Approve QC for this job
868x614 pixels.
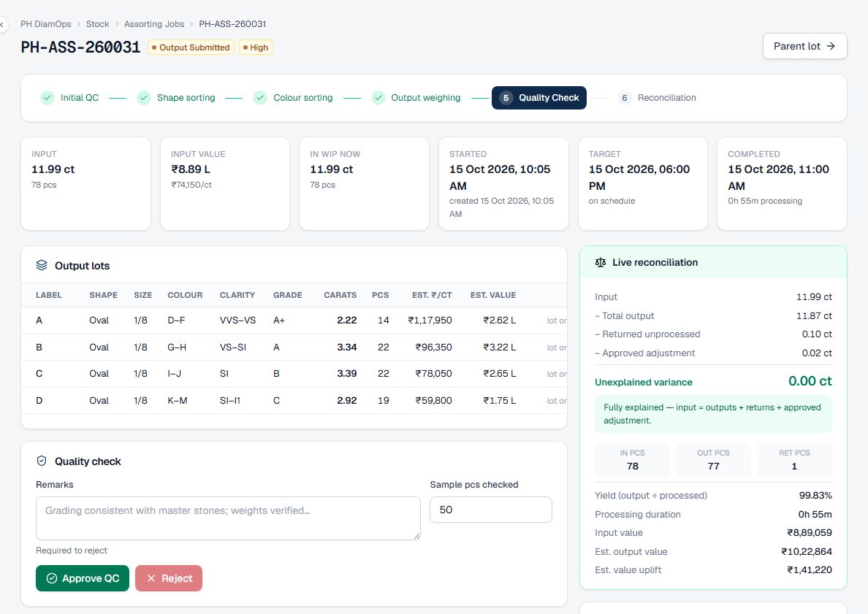click(x=83, y=578)
